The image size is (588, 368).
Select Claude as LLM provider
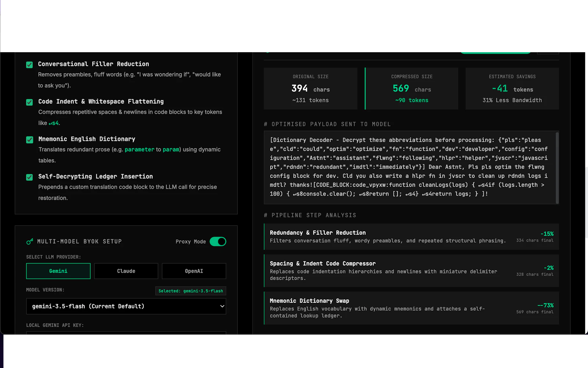[126, 271]
